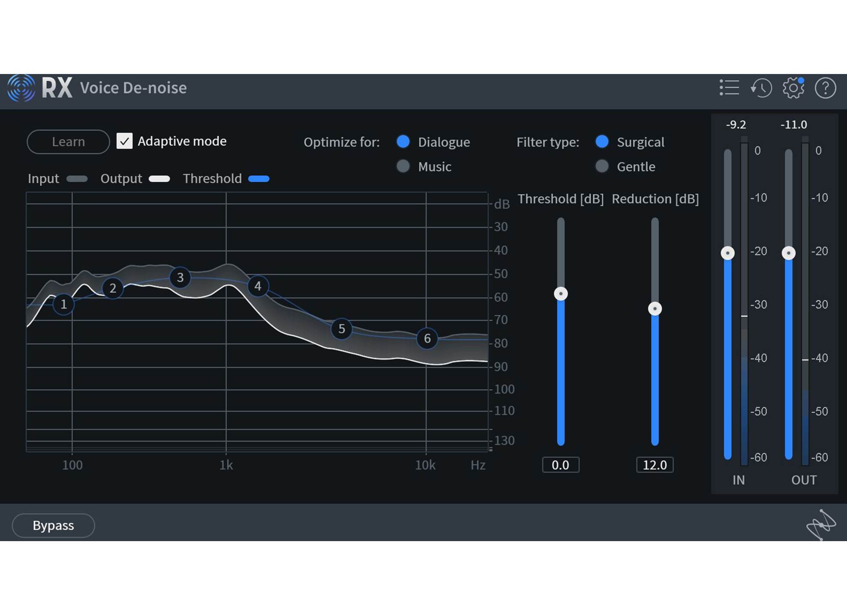Click the 1k frequency axis label

coord(226,465)
